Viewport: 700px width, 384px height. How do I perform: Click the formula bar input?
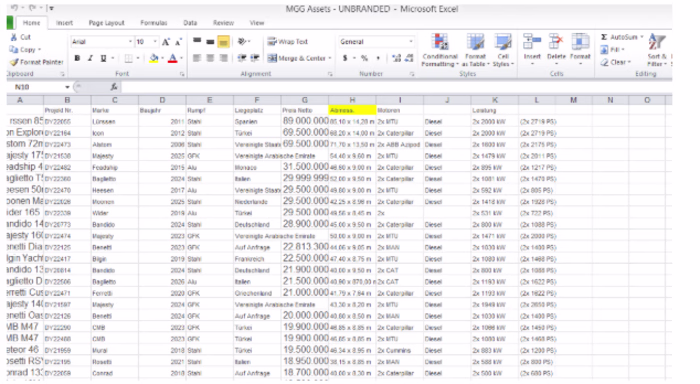click(x=395, y=87)
